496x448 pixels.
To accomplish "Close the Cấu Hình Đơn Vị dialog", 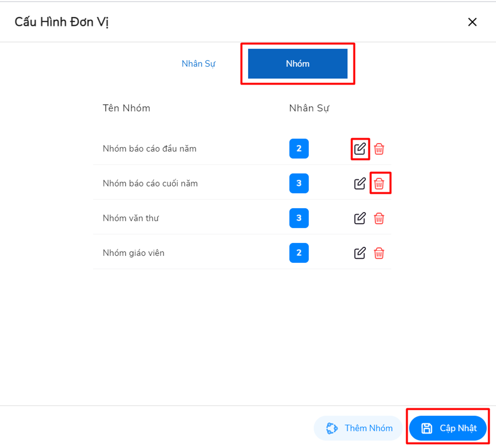I will pos(472,22).
